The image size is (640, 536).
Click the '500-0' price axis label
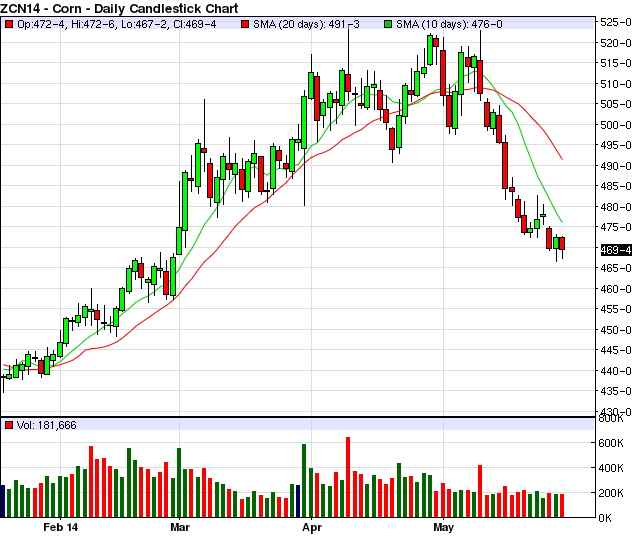[616, 125]
